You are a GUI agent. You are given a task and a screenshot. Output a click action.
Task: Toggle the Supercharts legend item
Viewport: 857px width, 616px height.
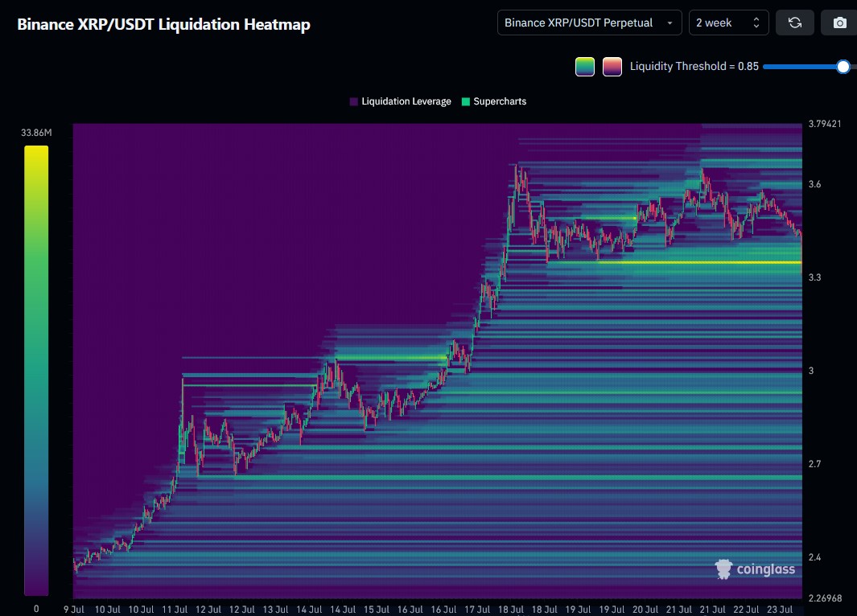494,101
